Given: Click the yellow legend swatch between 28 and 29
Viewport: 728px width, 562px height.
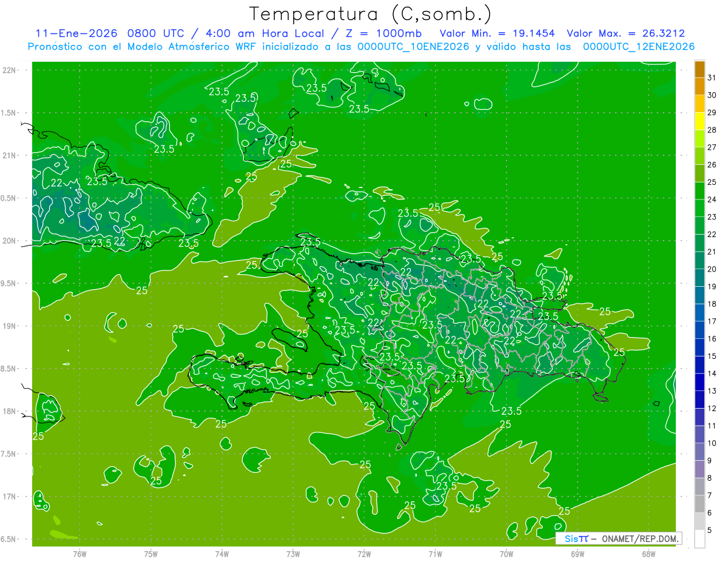Looking at the screenshot, I should click(699, 121).
